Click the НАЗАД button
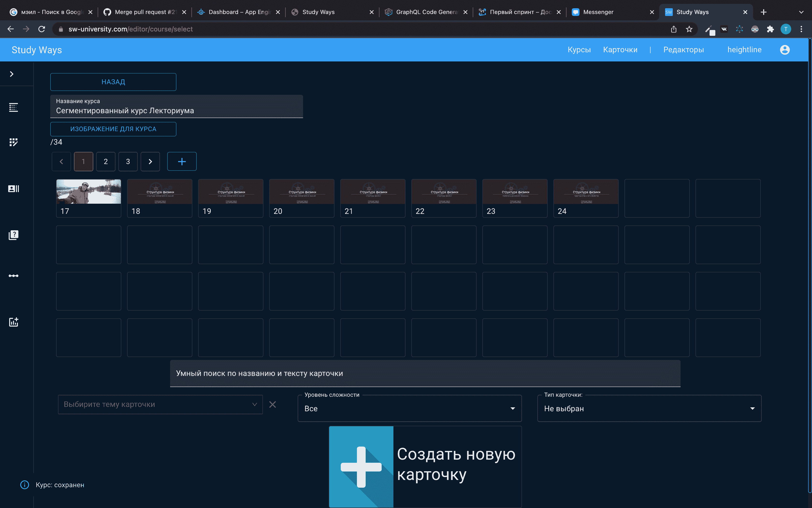Image resolution: width=812 pixels, height=508 pixels. tap(113, 82)
